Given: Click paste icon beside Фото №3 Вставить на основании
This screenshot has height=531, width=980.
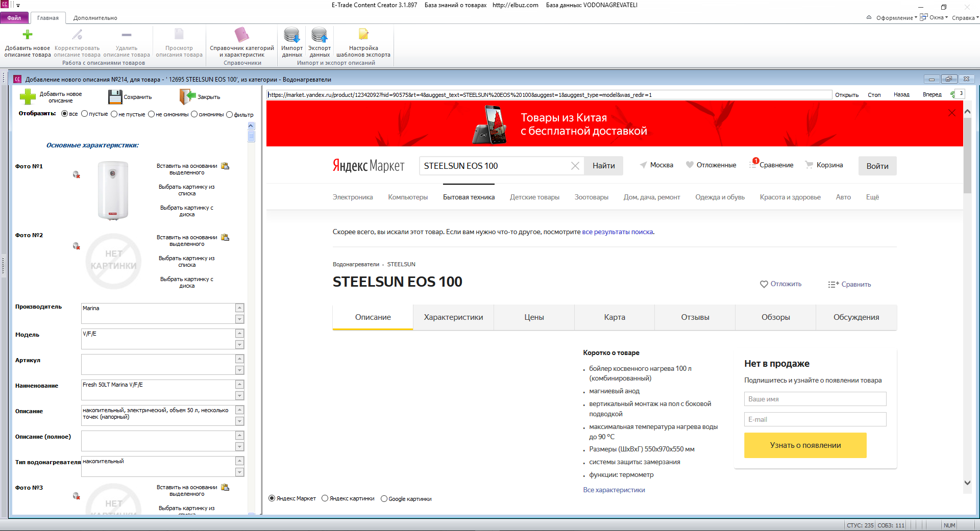Looking at the screenshot, I should [x=225, y=488].
